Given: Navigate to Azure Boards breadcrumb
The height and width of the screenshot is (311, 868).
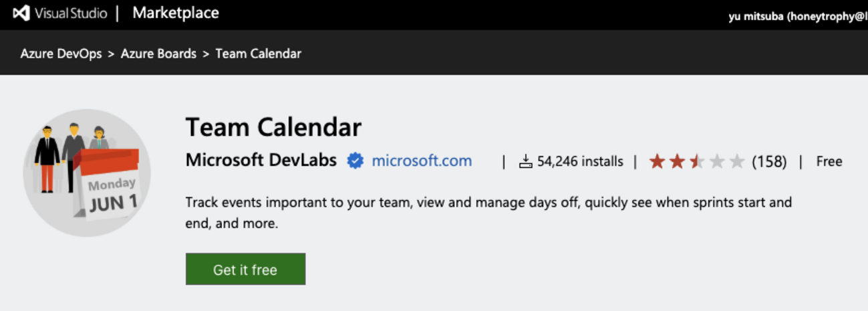Looking at the screenshot, I should 158,54.
